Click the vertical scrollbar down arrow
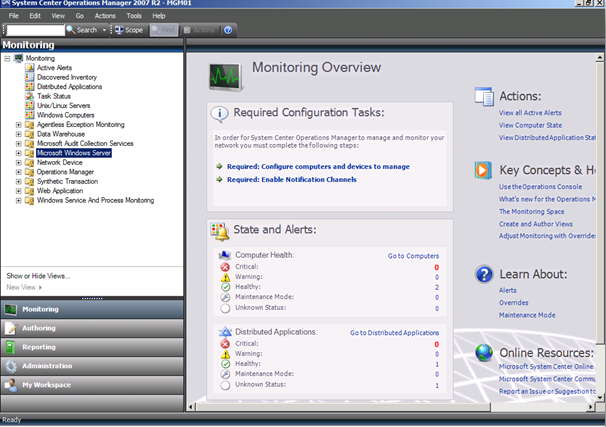Viewport: 606px width, 427px height. coord(599,397)
